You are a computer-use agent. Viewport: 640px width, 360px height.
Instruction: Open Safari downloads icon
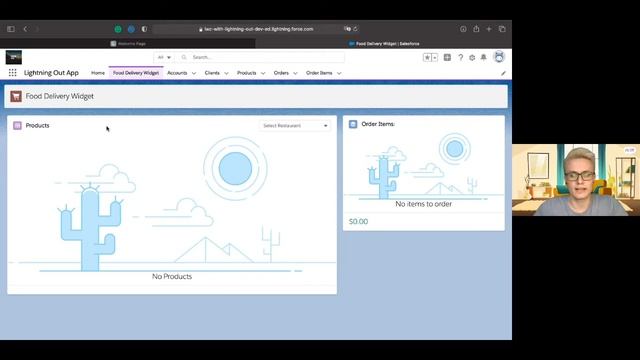(x=463, y=29)
